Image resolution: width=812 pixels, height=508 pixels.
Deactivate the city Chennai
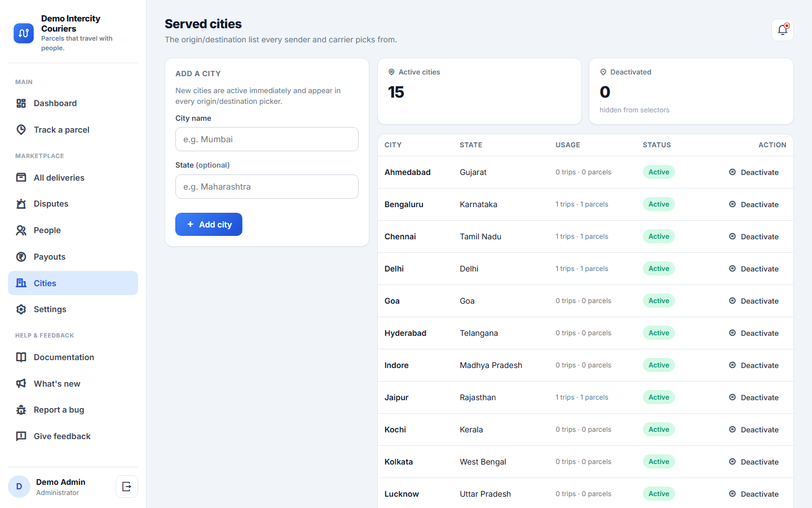(754, 237)
